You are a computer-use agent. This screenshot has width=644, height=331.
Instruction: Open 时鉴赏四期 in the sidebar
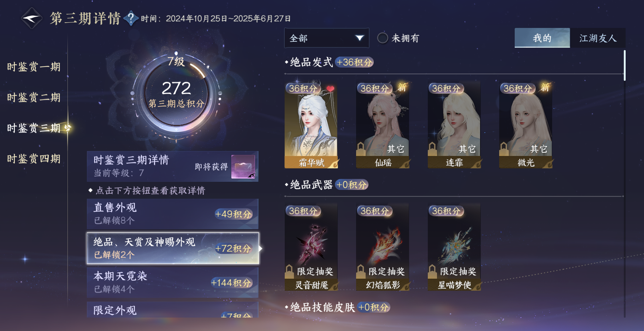(34, 158)
